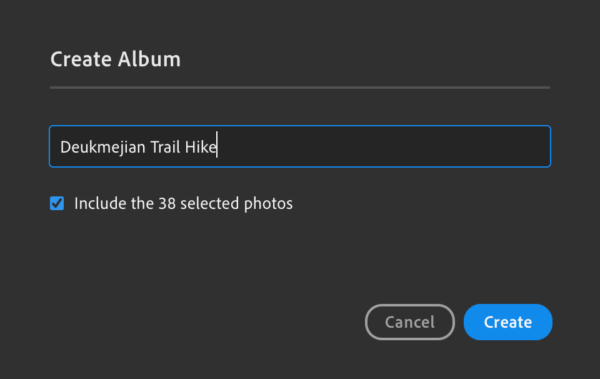Image resolution: width=600 pixels, height=379 pixels.
Task: Uncheck Include the 38 selected photos checkbox
Action: point(57,203)
